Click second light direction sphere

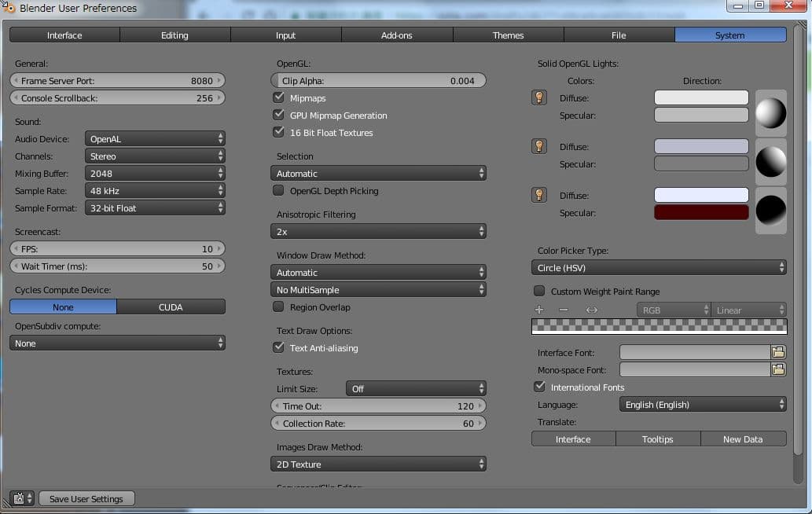[x=770, y=161]
